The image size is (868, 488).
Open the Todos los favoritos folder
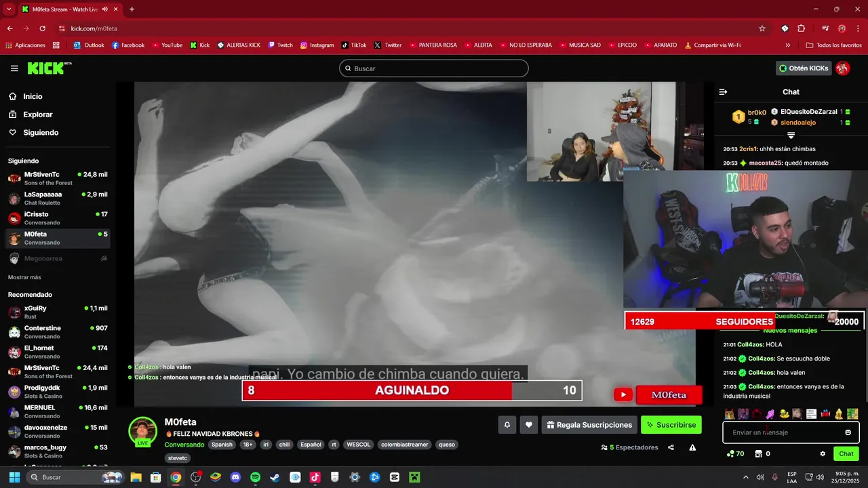833,45
